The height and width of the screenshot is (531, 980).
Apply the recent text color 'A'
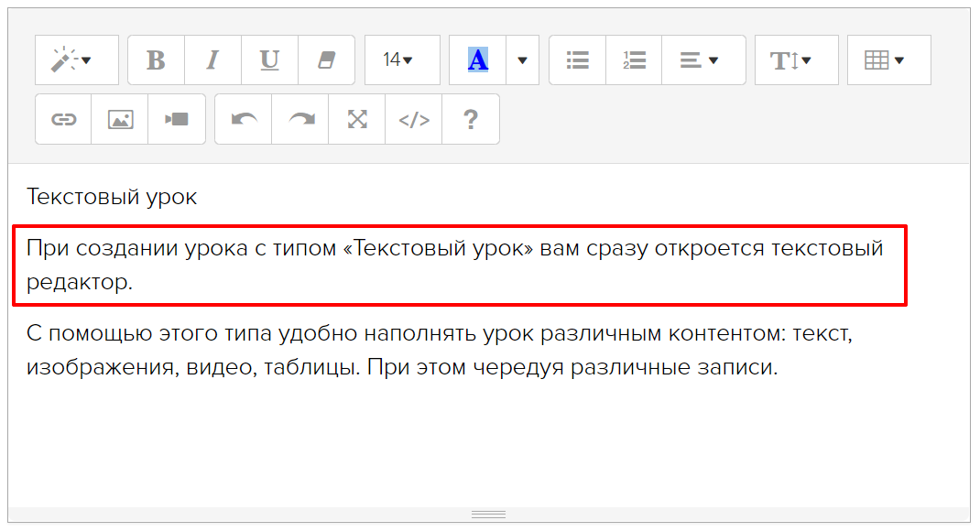(x=477, y=60)
